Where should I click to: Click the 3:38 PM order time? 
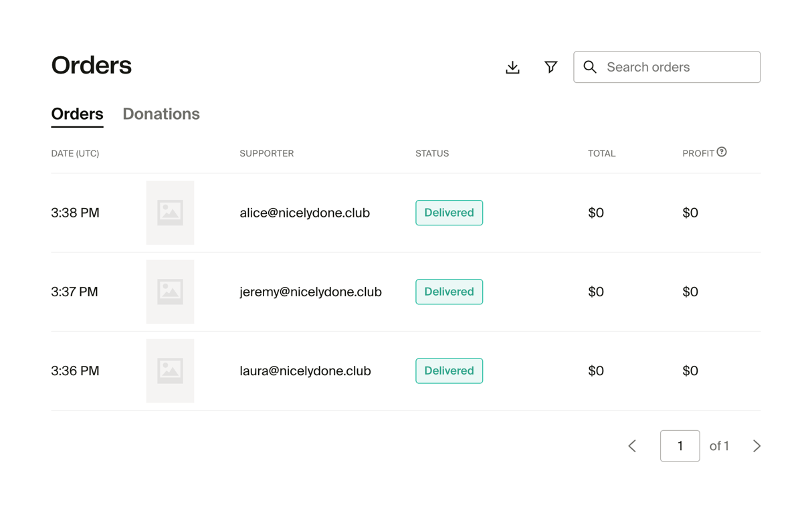[x=75, y=213]
